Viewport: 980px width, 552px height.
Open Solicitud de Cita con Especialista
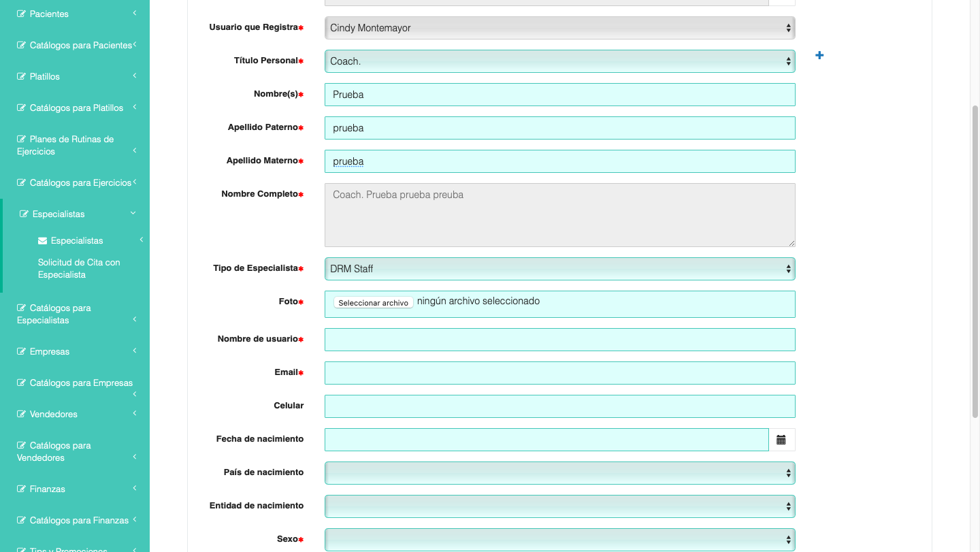(78, 269)
